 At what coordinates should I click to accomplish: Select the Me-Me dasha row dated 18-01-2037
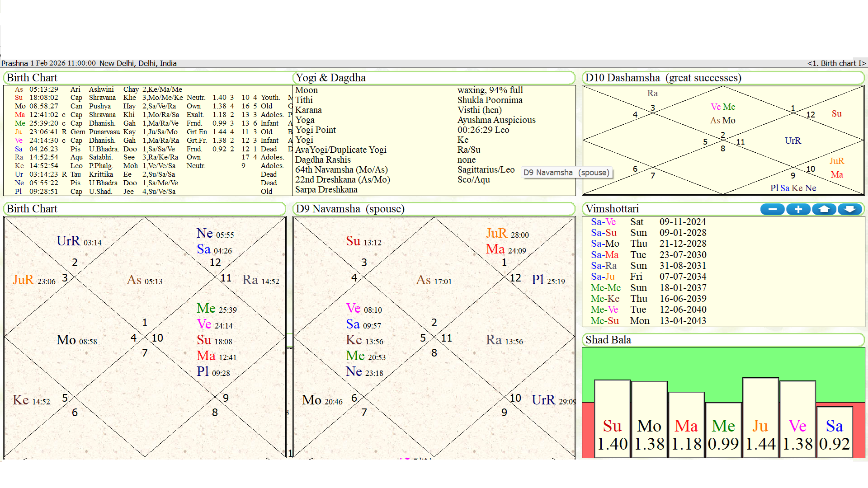click(605, 288)
